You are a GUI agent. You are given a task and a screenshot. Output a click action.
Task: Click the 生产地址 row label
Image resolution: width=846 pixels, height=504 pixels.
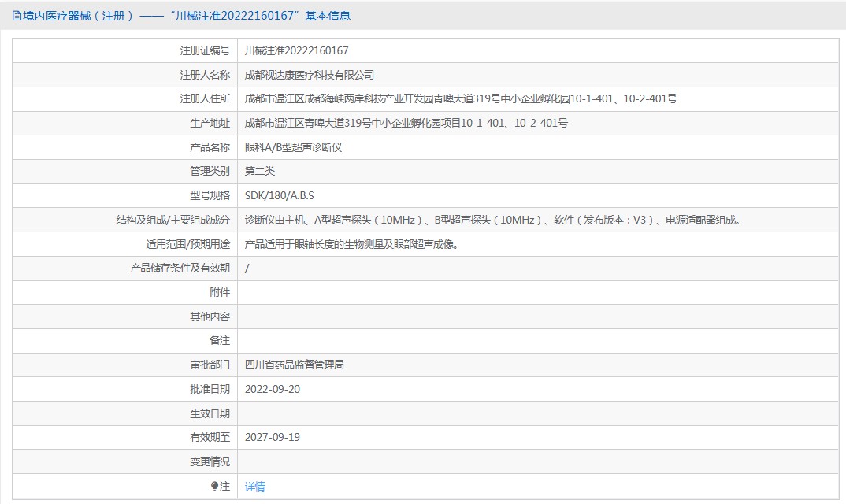click(210, 123)
